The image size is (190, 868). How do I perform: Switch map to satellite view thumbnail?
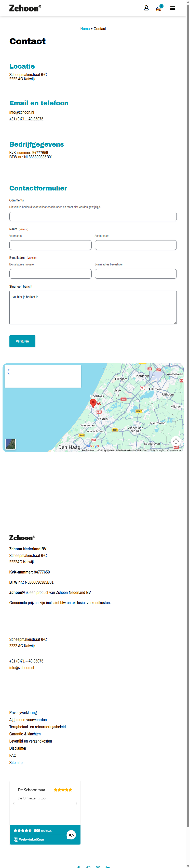tap(10, 444)
